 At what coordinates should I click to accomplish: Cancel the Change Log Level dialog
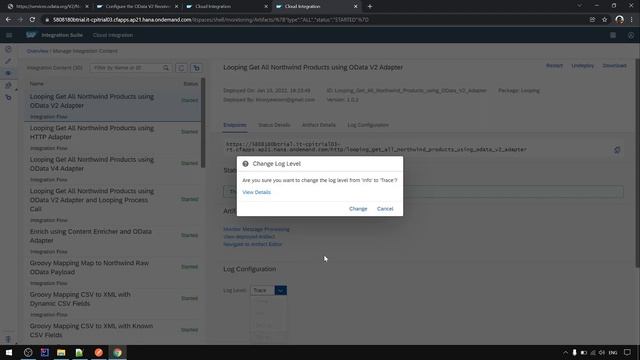tap(385, 209)
